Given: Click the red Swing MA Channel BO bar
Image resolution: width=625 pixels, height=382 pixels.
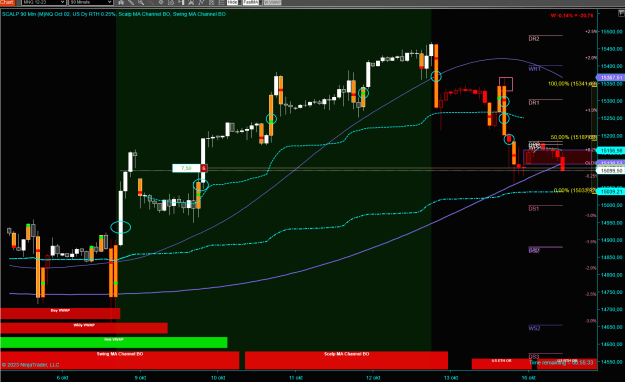Looking at the screenshot, I should [120, 360].
